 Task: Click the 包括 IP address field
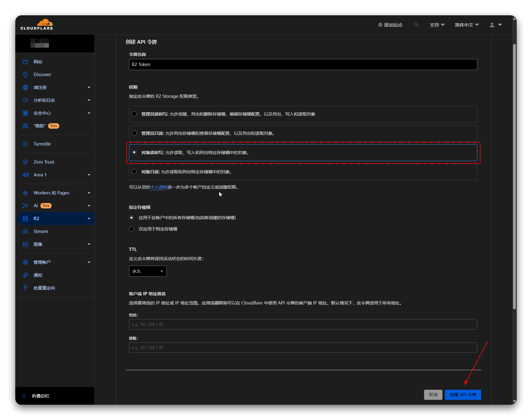[303, 324]
